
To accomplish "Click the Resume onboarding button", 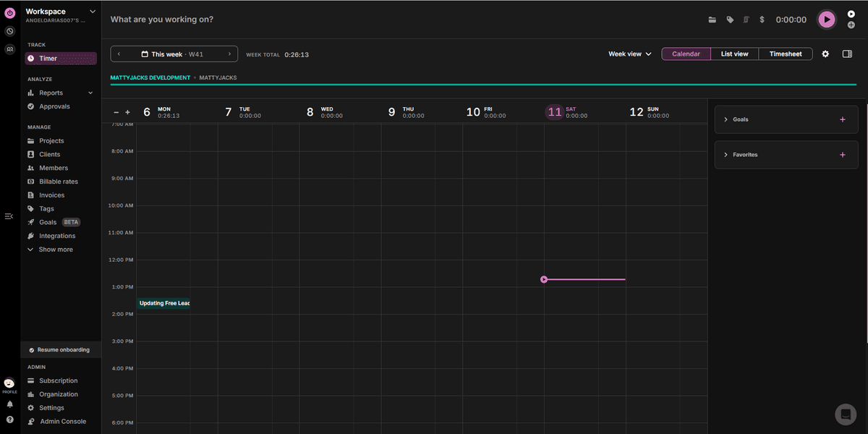I will coord(60,349).
